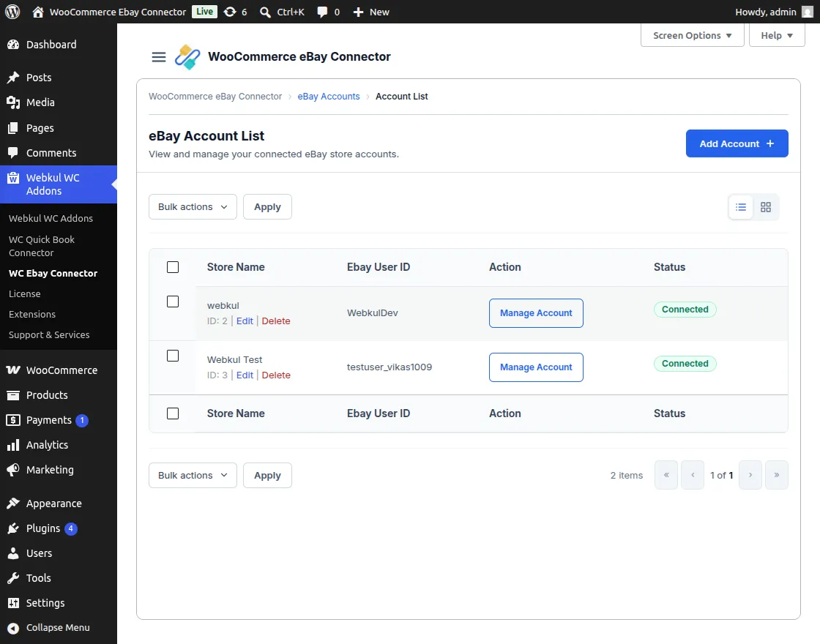Click the Plugins plug icon

coord(13,528)
